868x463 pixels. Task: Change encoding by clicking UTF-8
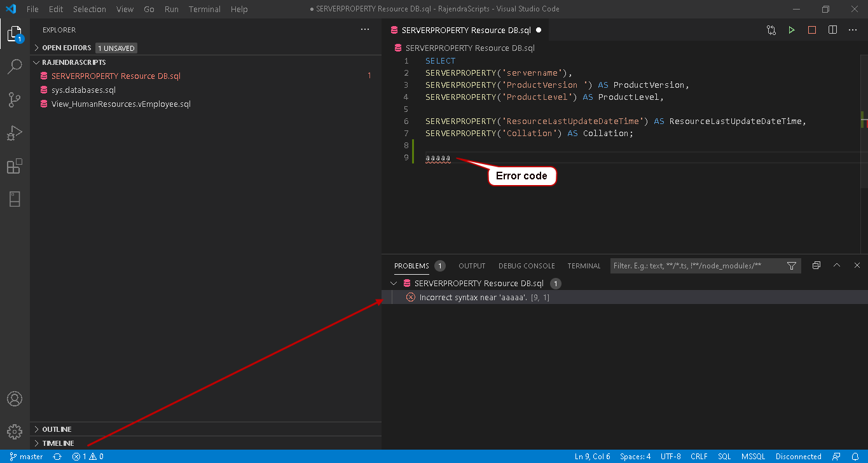pyautogui.click(x=670, y=456)
